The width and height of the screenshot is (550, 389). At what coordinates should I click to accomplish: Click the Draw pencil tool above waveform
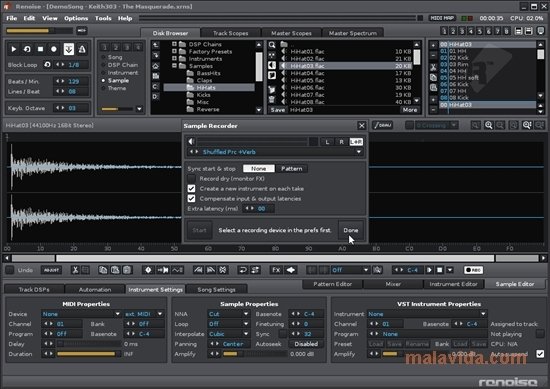pos(382,125)
